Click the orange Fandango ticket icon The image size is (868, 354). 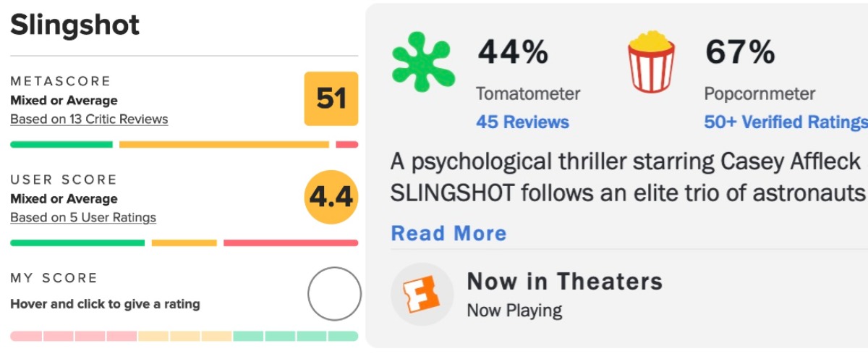pos(422,294)
